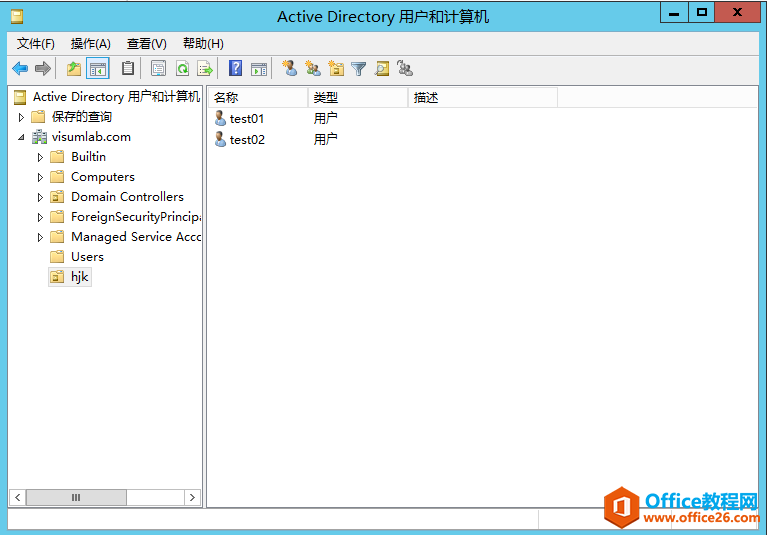
Task: Select the root Active Directory 用户和计算机 node
Action: [116, 96]
